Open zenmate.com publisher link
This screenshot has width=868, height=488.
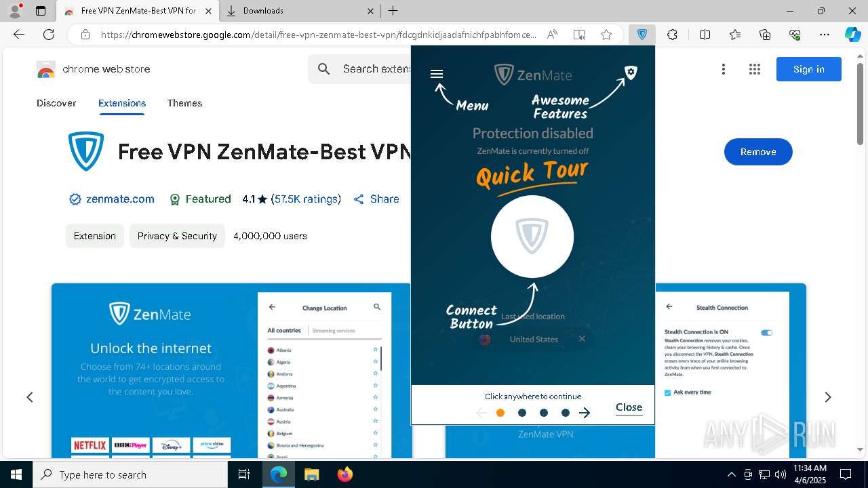(x=120, y=199)
